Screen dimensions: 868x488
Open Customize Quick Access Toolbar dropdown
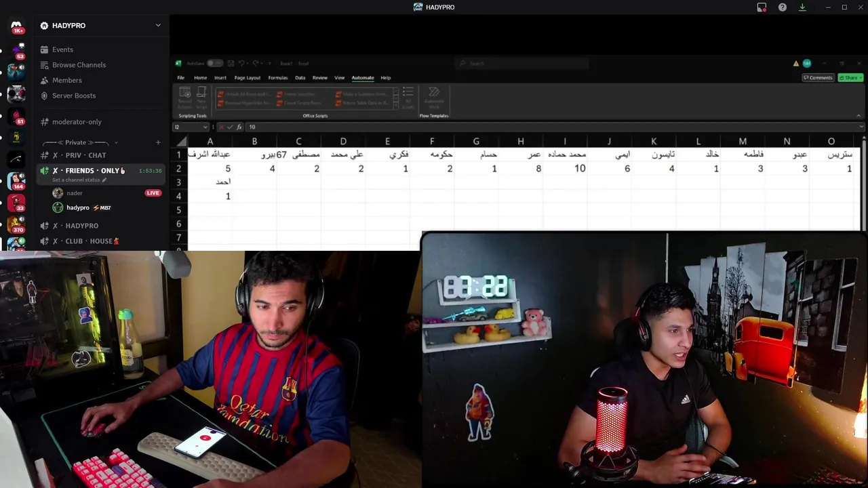[x=270, y=63]
